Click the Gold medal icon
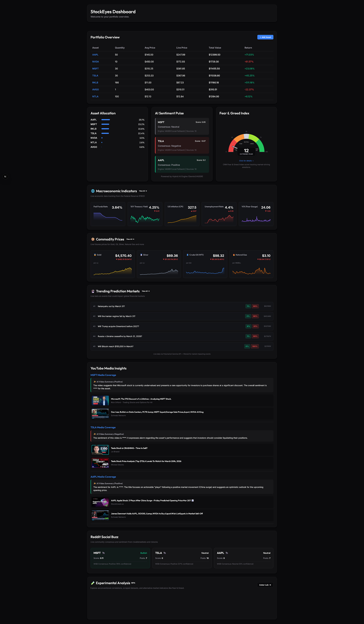This screenshot has width=364, height=624. pyautogui.click(x=95, y=255)
